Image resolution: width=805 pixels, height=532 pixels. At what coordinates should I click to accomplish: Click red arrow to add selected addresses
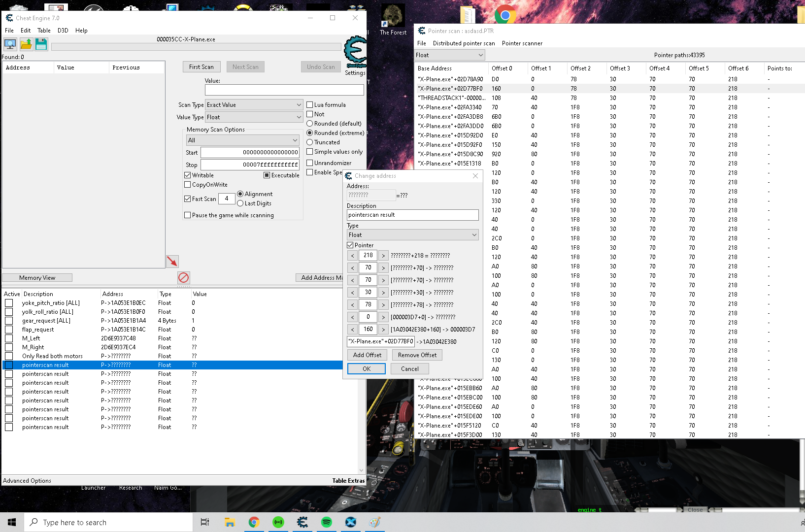click(172, 261)
